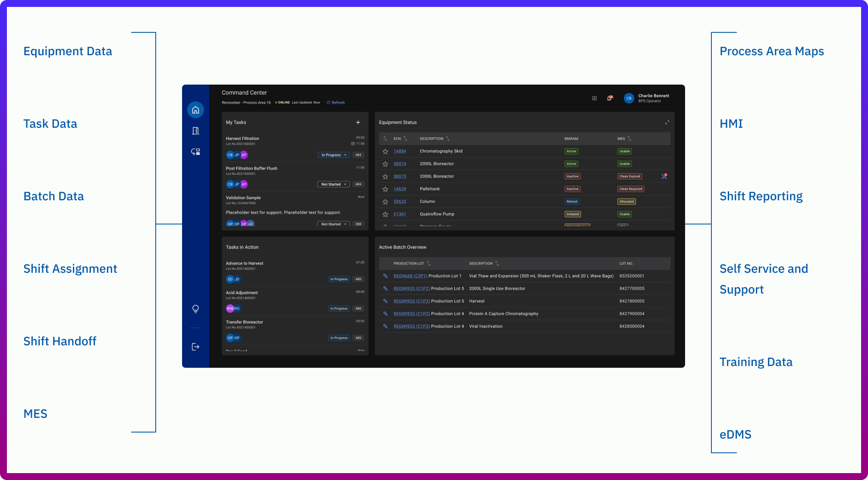Open notifications via the bell icon showing 12
This screenshot has height=480, width=868.
(x=610, y=98)
